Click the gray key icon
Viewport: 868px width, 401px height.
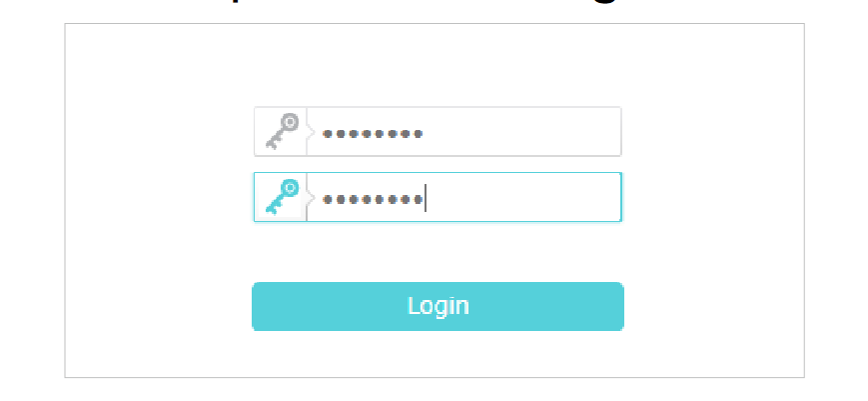point(283,131)
